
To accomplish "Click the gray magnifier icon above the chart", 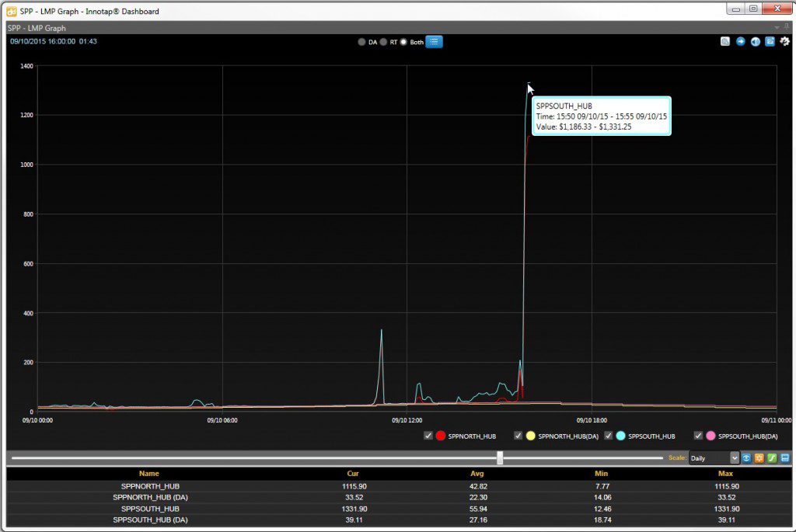I will click(x=725, y=41).
